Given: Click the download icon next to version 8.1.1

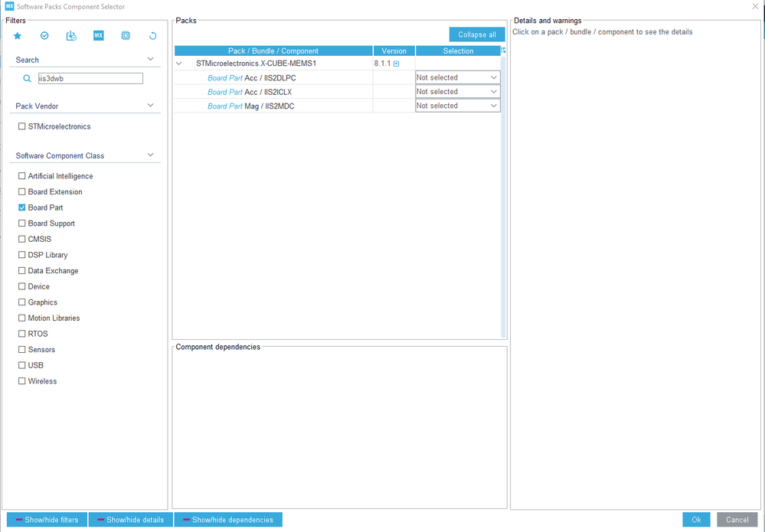Looking at the screenshot, I should tap(396, 64).
